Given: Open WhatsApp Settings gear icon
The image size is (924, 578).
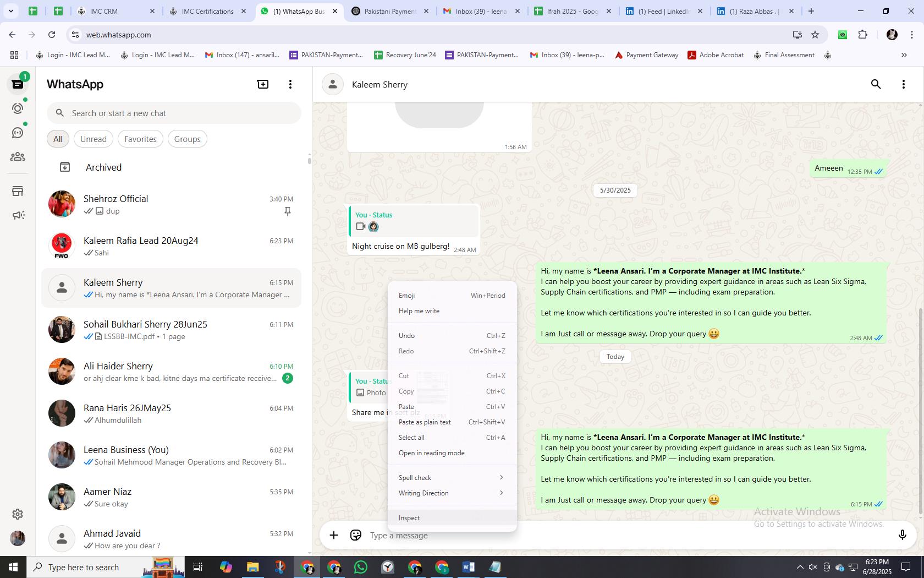Looking at the screenshot, I should [18, 514].
